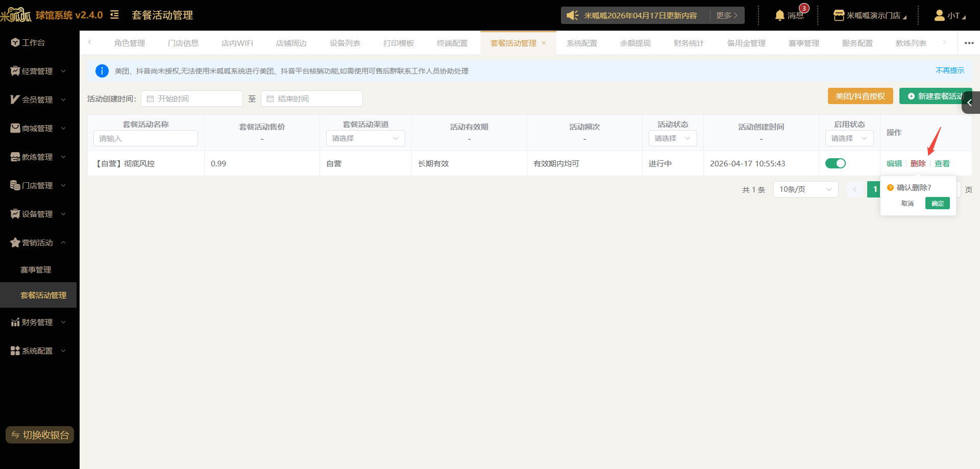Pick a 结束时间 end date
The width and height of the screenshot is (980, 469).
pos(312,98)
